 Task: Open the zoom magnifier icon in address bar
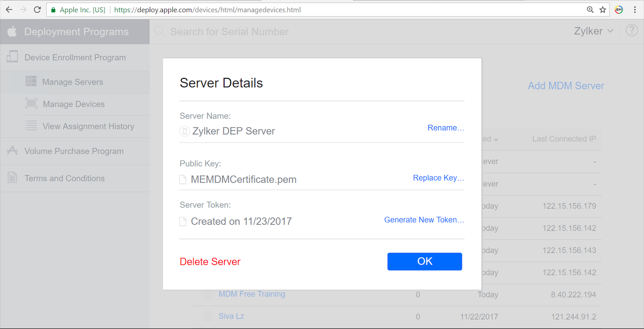click(x=590, y=9)
